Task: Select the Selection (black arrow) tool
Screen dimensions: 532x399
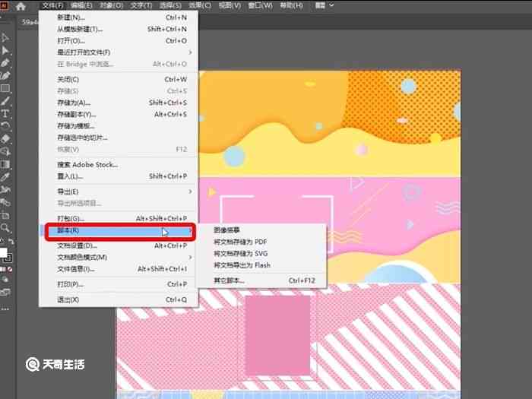Action: point(5,38)
